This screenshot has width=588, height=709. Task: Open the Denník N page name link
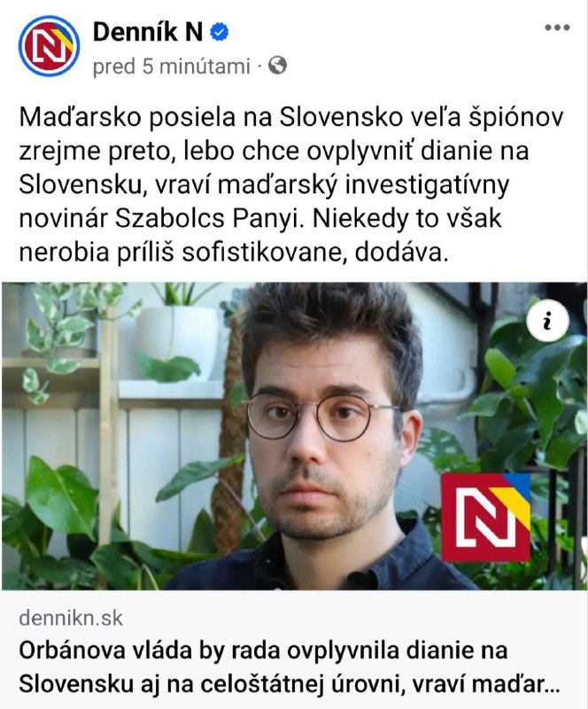pos(148,32)
